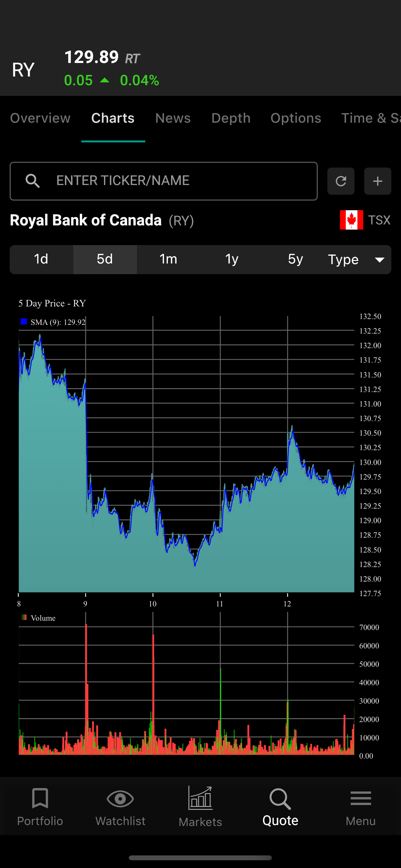Tap the SMA (9): 129.92 legend text
401x868 pixels.
tap(58, 322)
